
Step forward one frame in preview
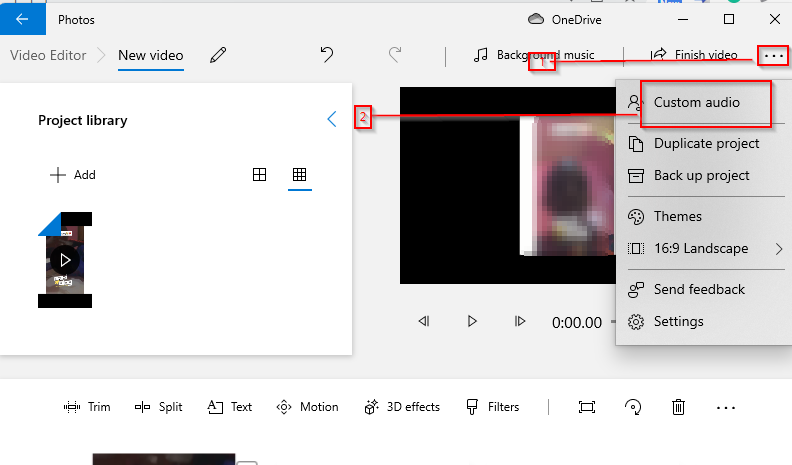click(x=520, y=321)
